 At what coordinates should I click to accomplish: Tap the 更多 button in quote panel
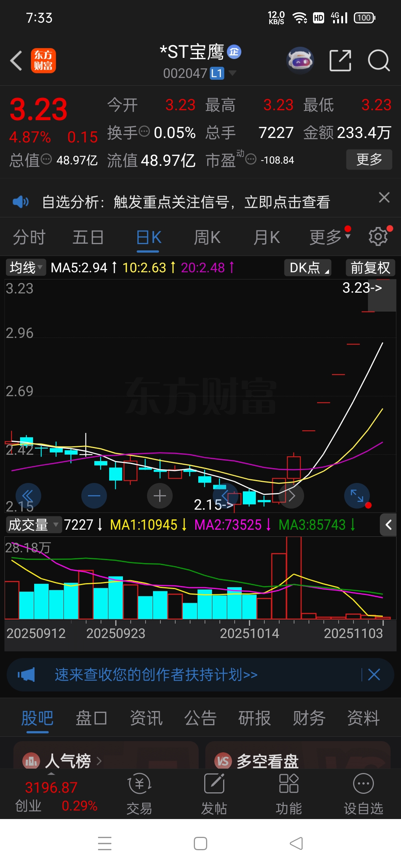369,160
